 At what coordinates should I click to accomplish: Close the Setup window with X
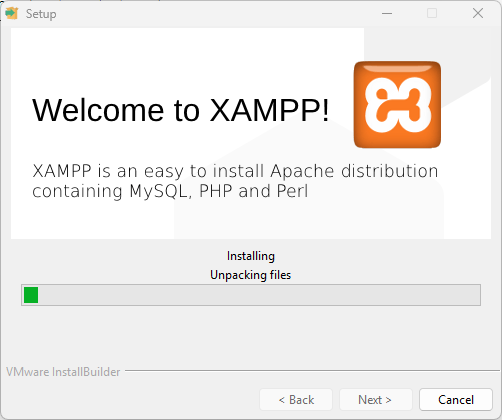pos(478,13)
